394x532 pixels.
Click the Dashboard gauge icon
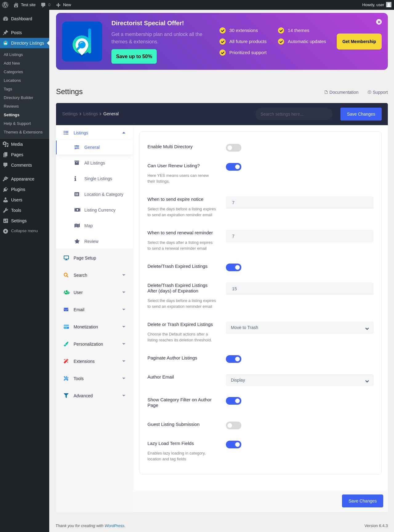6,19
